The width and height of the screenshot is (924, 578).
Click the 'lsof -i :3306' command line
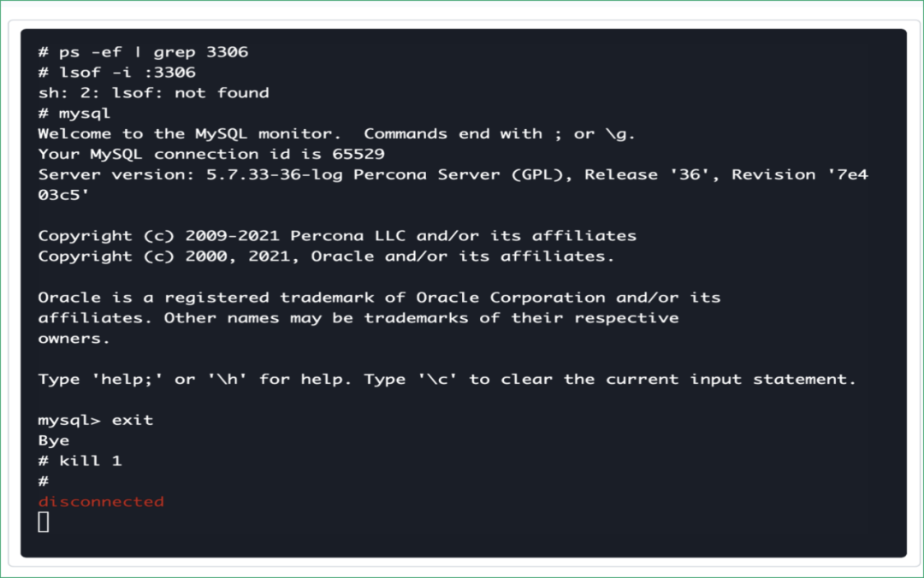pos(116,73)
